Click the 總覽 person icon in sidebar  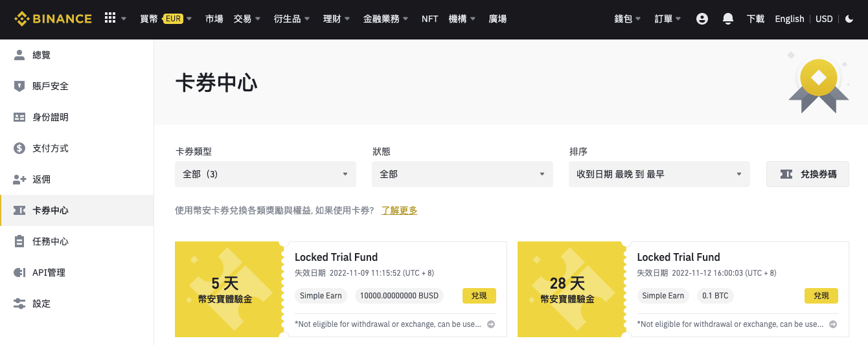click(x=19, y=55)
